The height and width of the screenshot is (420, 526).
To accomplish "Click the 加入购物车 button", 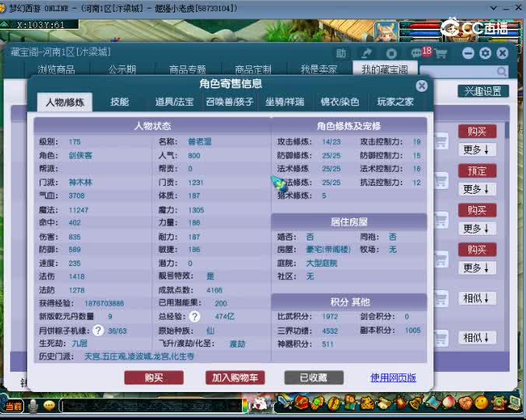I will pyautogui.click(x=235, y=378).
